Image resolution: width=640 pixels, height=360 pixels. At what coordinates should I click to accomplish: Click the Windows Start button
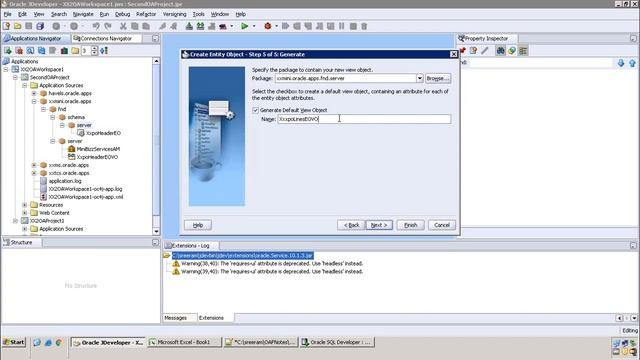(x=14, y=342)
